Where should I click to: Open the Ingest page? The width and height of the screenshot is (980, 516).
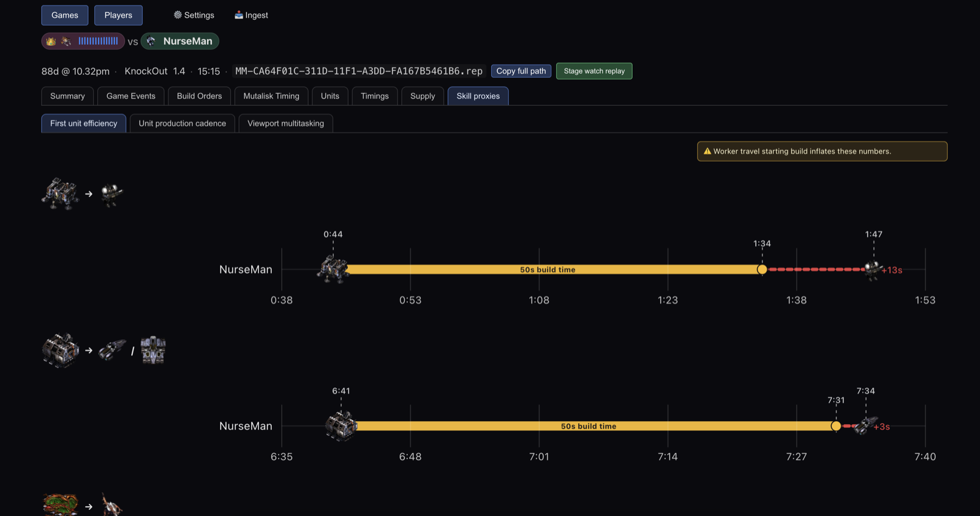[251, 15]
